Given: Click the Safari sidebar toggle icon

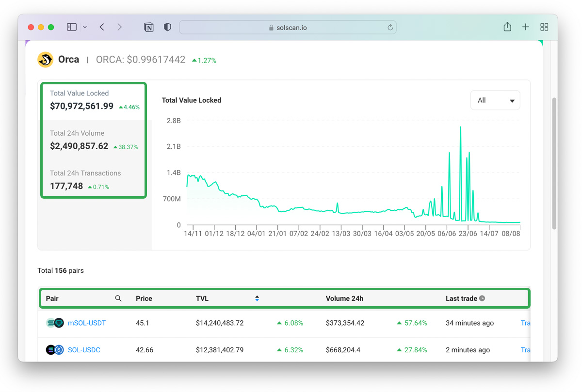Looking at the screenshot, I should point(72,27).
